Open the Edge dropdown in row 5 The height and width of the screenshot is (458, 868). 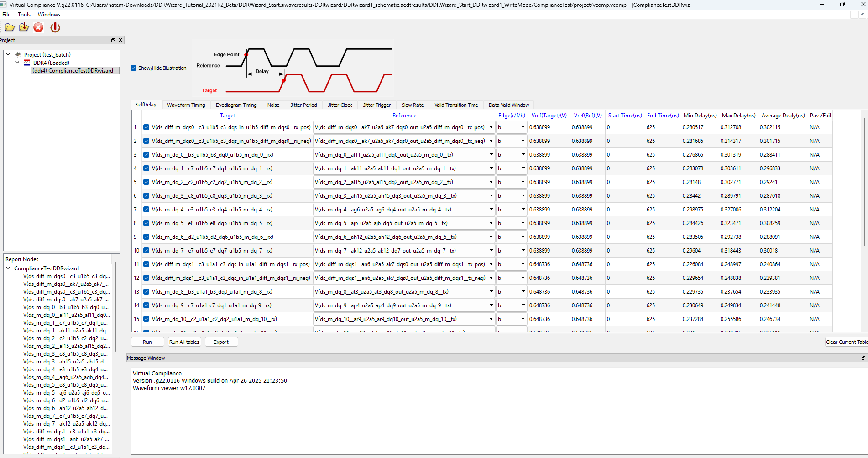[x=523, y=182]
